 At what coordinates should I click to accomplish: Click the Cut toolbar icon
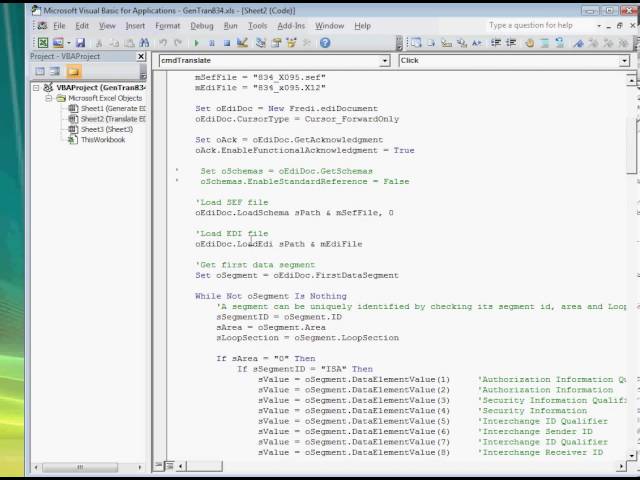tap(99, 43)
